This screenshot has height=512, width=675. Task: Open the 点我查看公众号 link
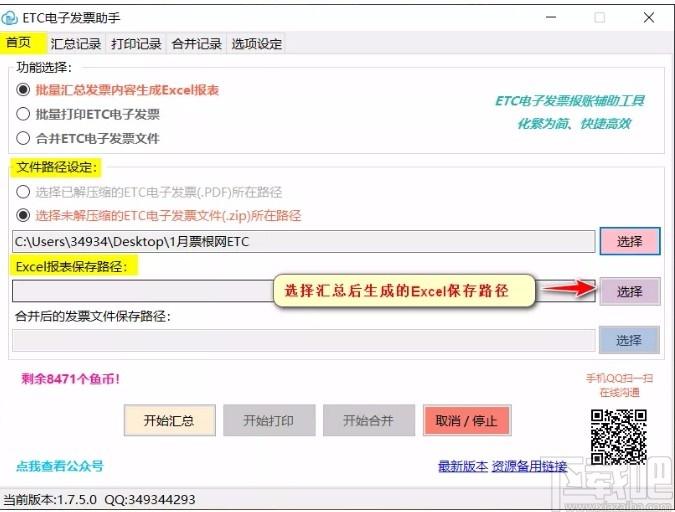coord(60,466)
